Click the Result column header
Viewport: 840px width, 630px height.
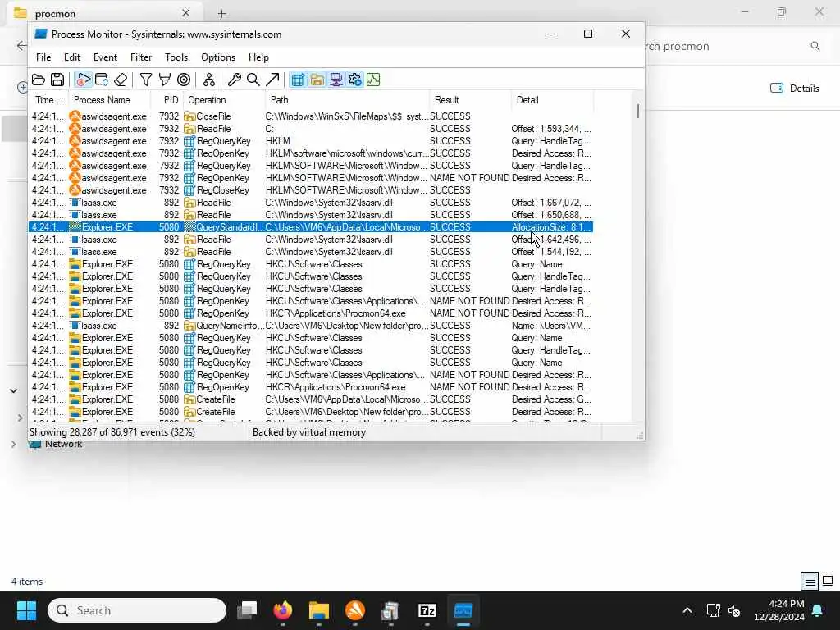[x=470, y=100]
